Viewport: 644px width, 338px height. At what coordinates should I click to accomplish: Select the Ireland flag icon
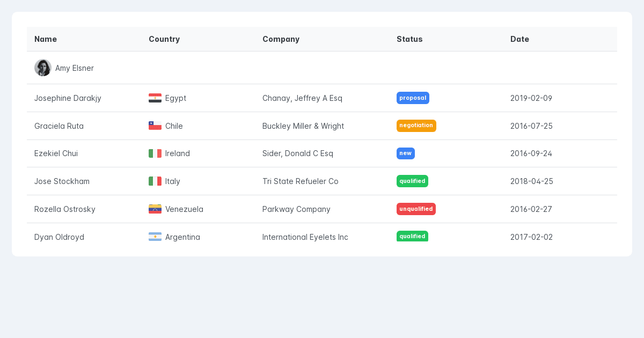153,153
